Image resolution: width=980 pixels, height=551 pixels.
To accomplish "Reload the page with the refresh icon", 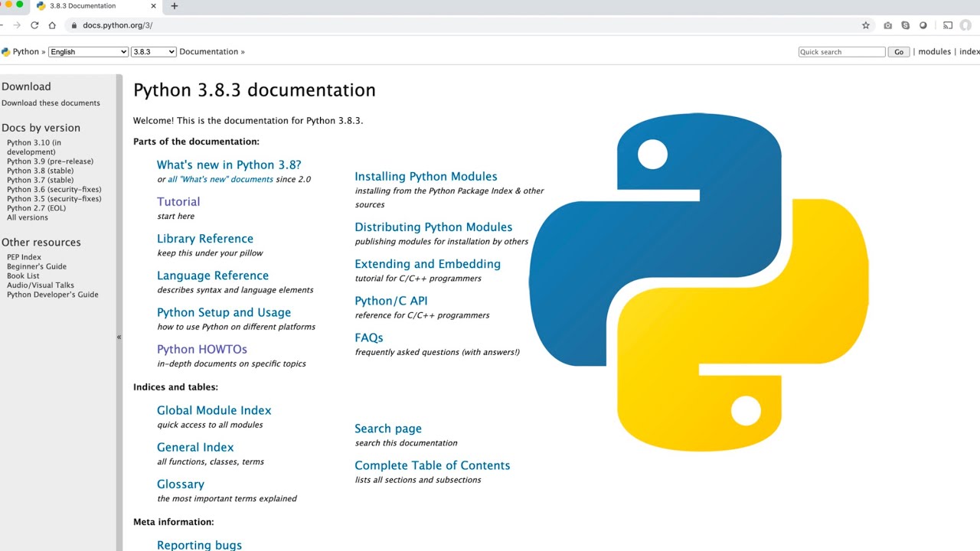I will [34, 25].
